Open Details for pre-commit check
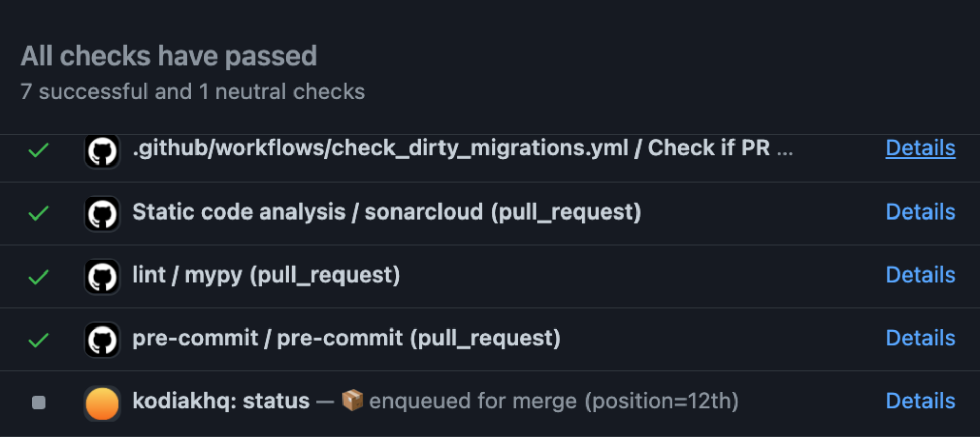This screenshot has width=980, height=437. (920, 338)
